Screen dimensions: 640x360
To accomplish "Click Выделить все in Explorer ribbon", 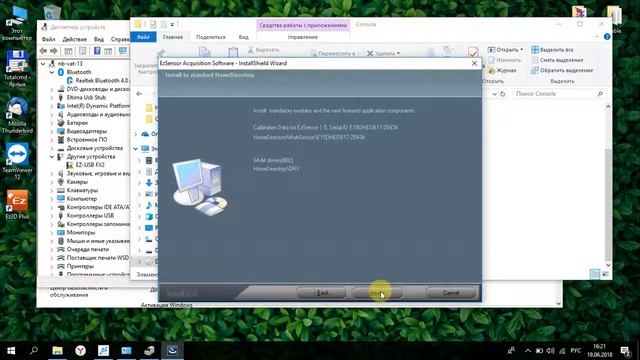I will tap(552, 50).
